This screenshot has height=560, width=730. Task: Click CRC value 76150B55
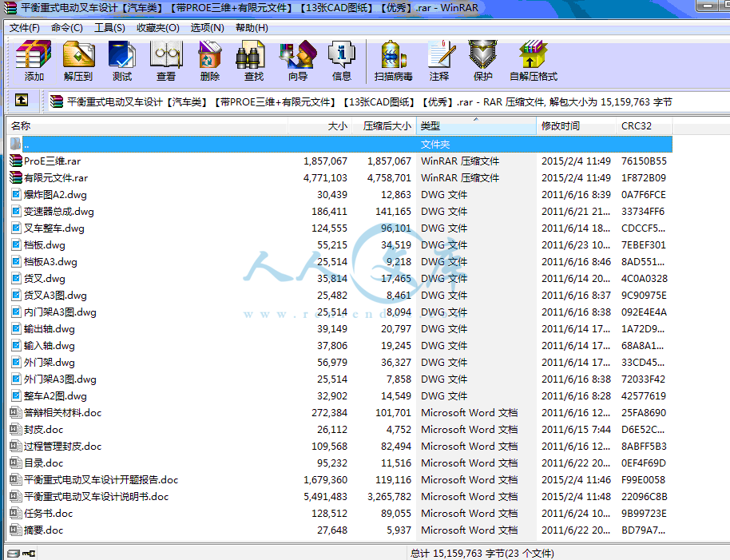tap(644, 161)
